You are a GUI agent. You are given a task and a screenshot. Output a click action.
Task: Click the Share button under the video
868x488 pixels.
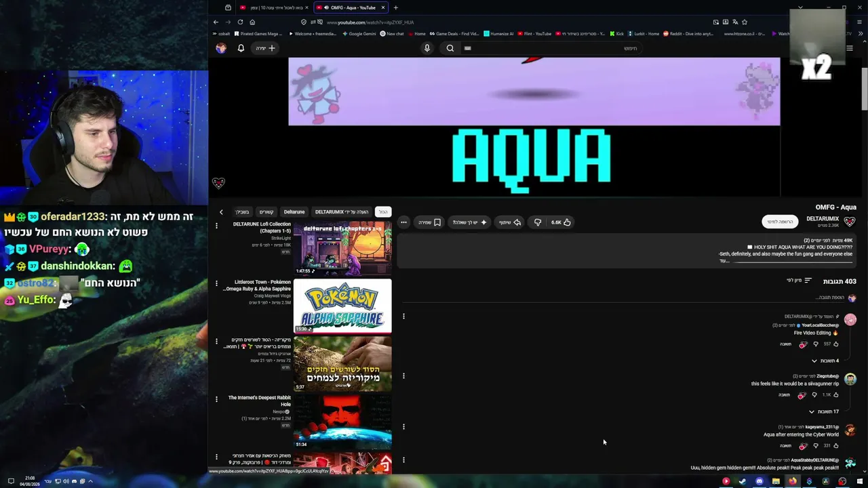click(x=510, y=222)
